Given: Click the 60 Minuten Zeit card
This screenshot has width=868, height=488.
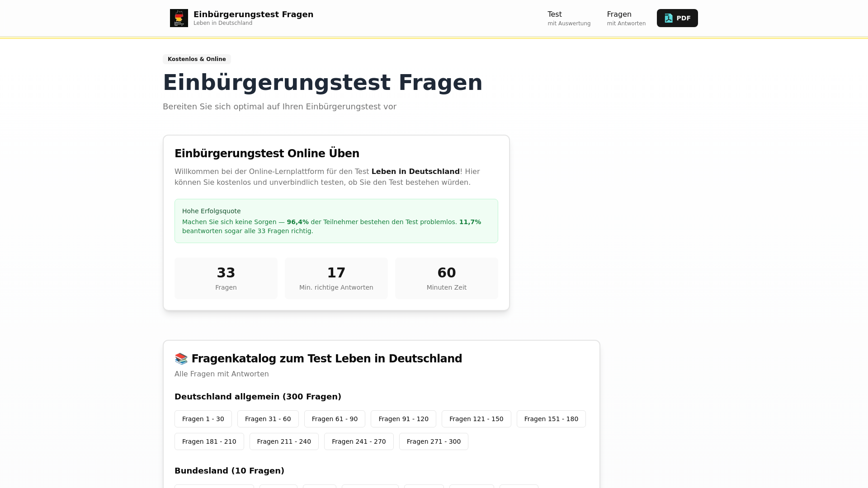Looking at the screenshot, I should (447, 278).
